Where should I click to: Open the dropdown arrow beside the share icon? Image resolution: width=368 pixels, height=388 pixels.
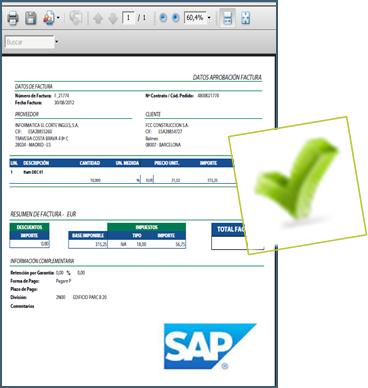click(58, 18)
